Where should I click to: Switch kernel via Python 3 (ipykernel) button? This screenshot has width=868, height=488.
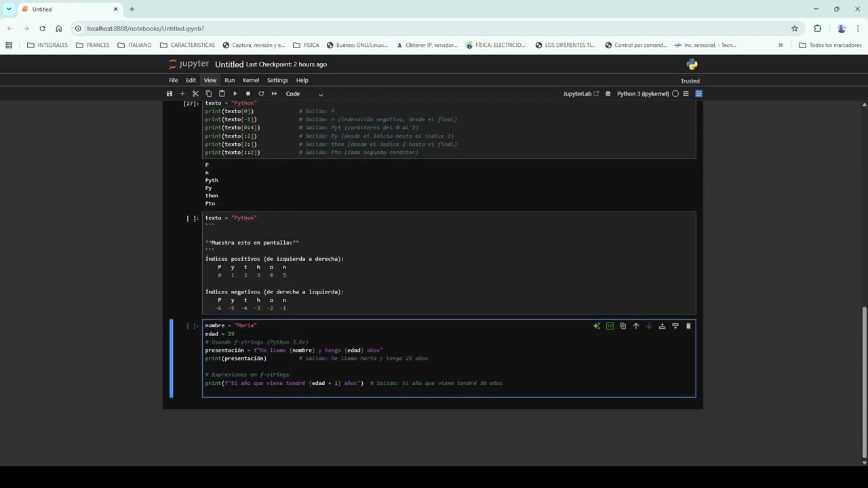coord(643,94)
